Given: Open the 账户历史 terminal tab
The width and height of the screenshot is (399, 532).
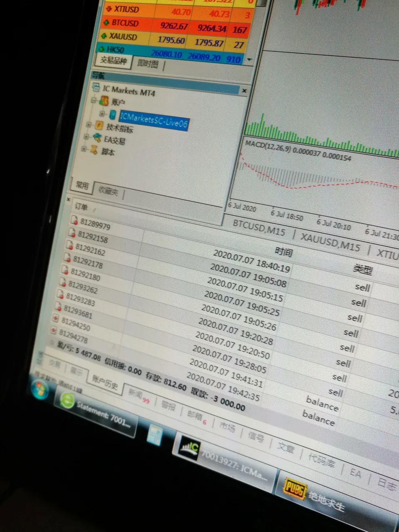Looking at the screenshot, I should point(105,382).
